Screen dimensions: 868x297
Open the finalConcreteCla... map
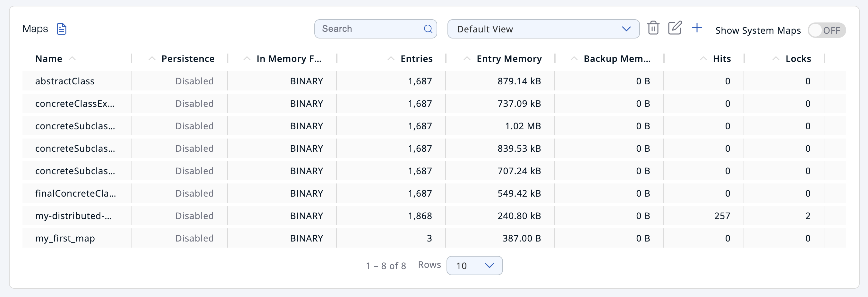(75, 193)
